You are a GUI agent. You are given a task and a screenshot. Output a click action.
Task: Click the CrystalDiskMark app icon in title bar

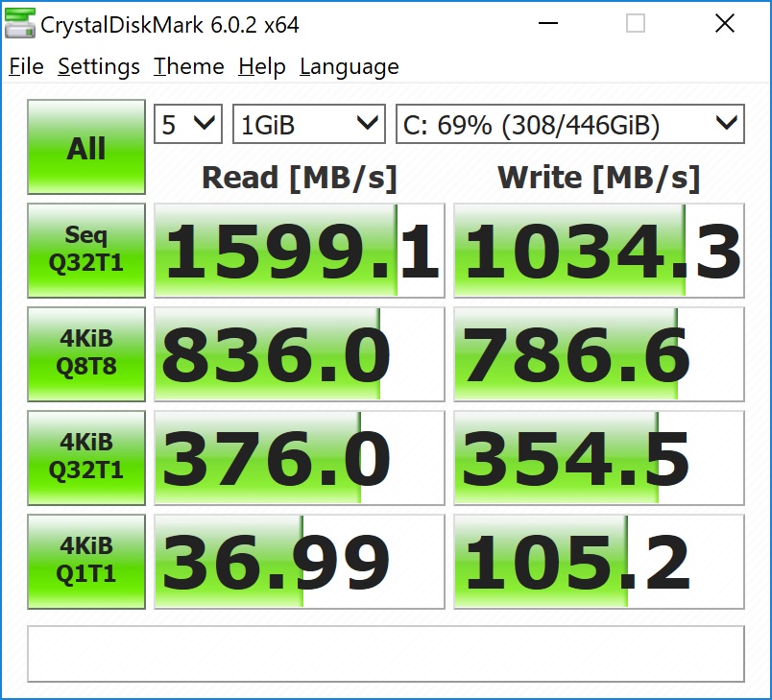[20, 24]
